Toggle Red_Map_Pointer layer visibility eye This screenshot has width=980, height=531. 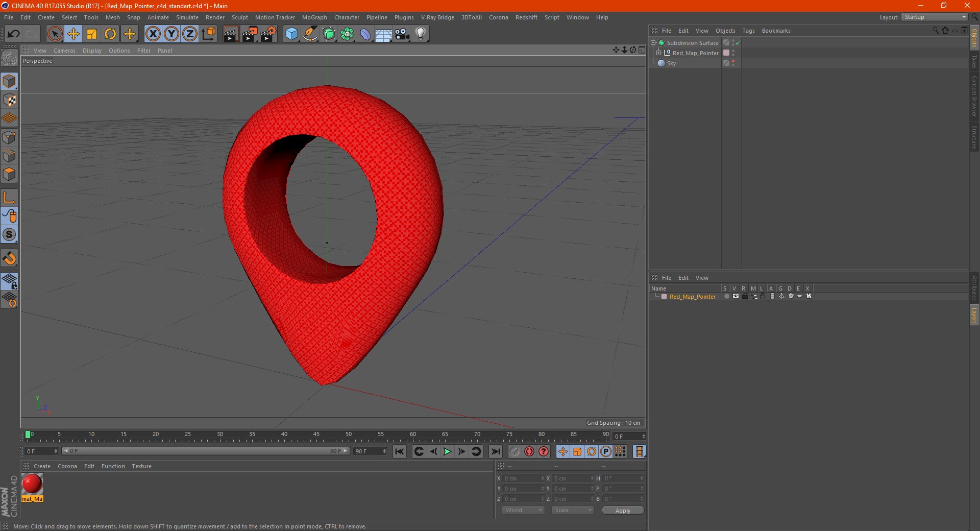[736, 296]
